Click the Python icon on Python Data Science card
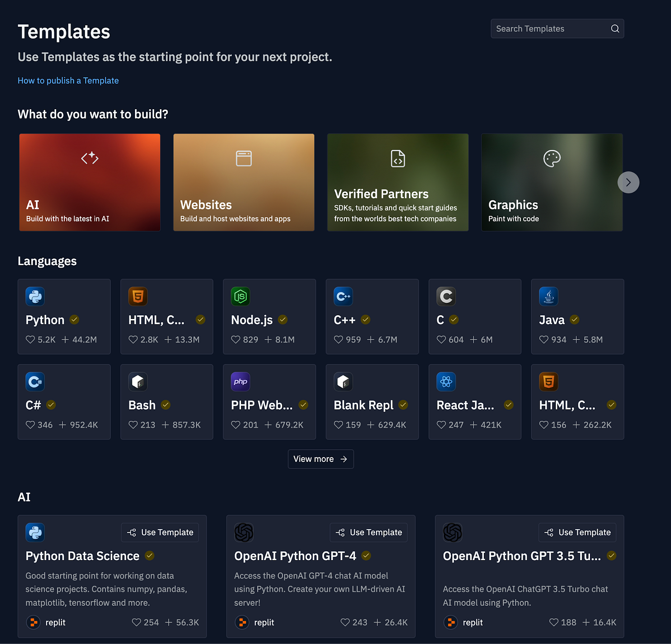Screen dimensions: 671x644 (x=35, y=532)
